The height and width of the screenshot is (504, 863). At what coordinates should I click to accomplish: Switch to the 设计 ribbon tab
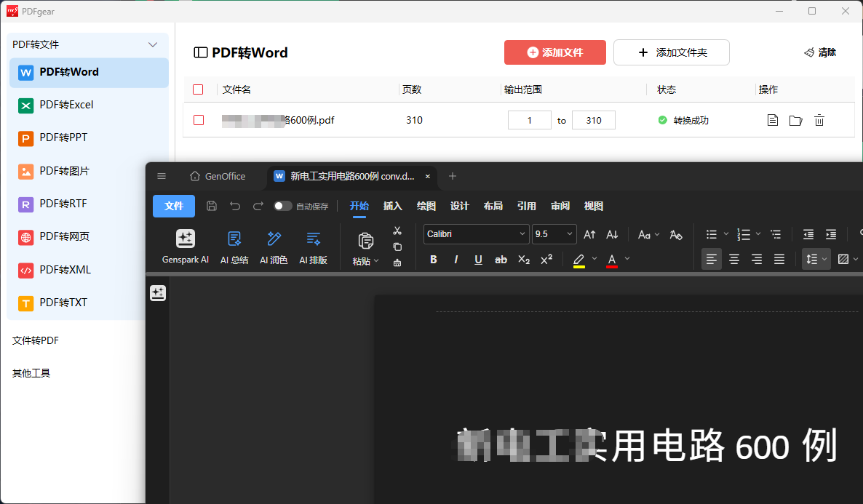point(460,206)
